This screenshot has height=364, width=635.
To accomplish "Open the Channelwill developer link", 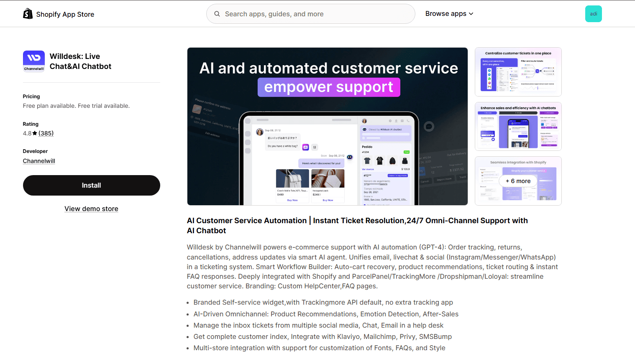I will click(x=39, y=161).
